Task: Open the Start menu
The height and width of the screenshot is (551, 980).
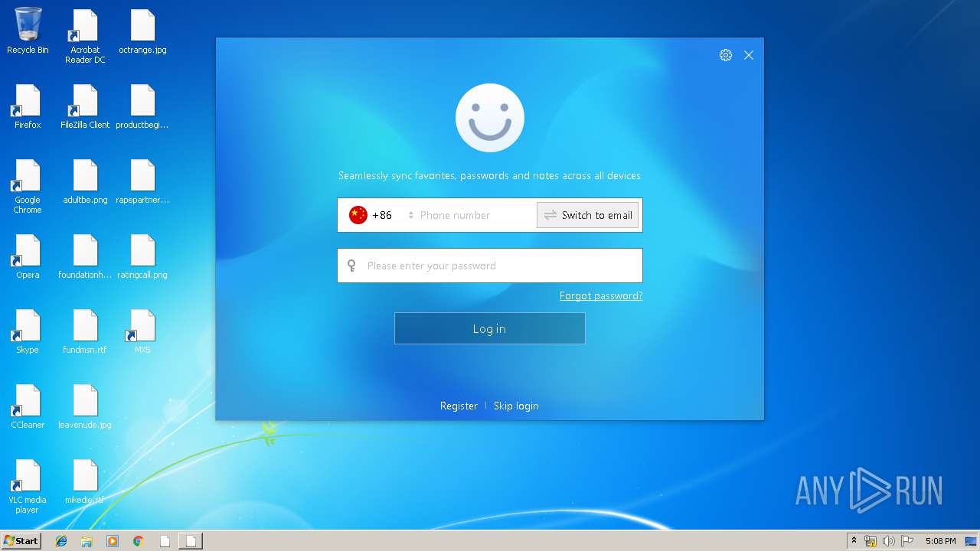Action: tap(21, 540)
